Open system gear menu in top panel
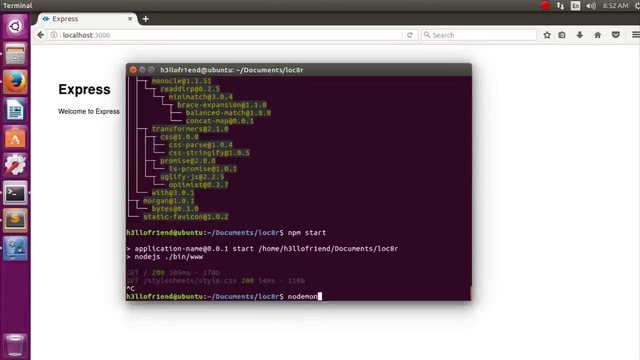Viewport: 640px width, 360px height. (x=637, y=6)
